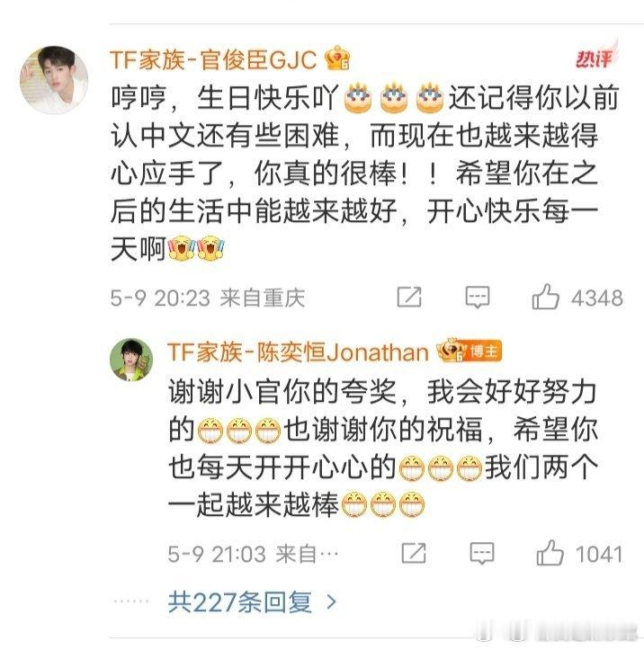Tap the like count 4348
Screen dimensions: 644x649
[x=597, y=298]
